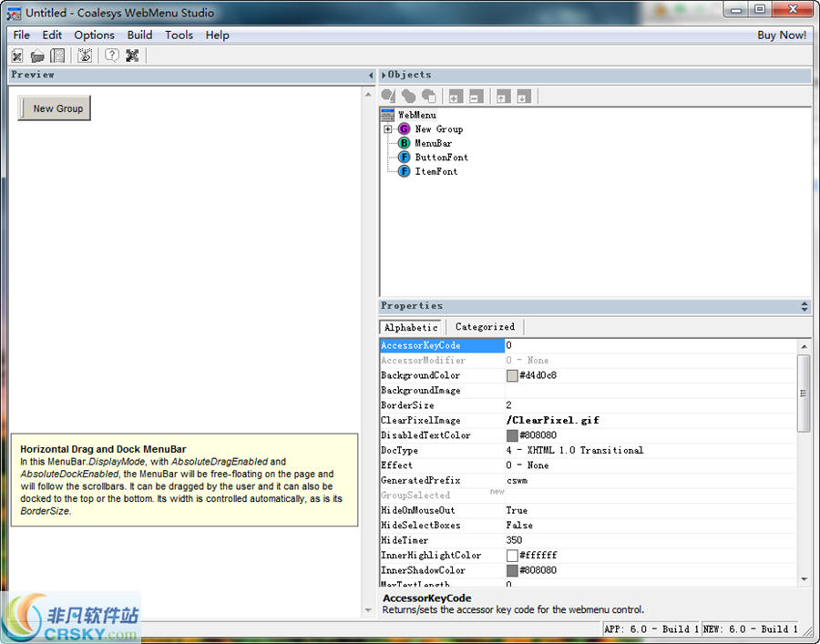The width and height of the screenshot is (820, 644).
Task: Collapse the Preview panel with header arrow
Action: click(x=371, y=76)
